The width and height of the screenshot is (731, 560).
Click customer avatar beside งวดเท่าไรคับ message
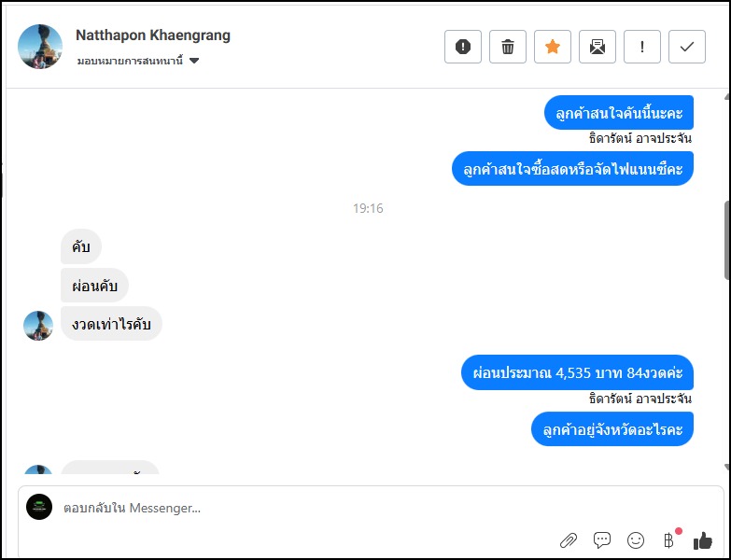click(x=38, y=326)
